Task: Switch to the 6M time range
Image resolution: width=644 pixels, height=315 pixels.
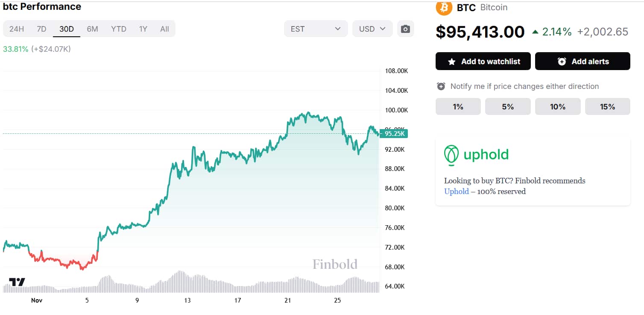Action: click(x=92, y=29)
